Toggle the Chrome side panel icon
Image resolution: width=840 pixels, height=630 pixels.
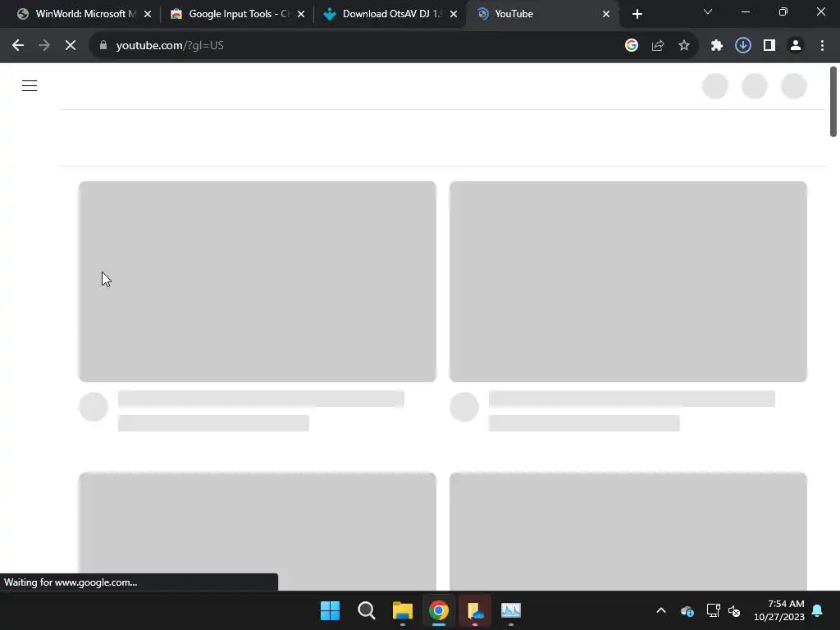click(769, 46)
